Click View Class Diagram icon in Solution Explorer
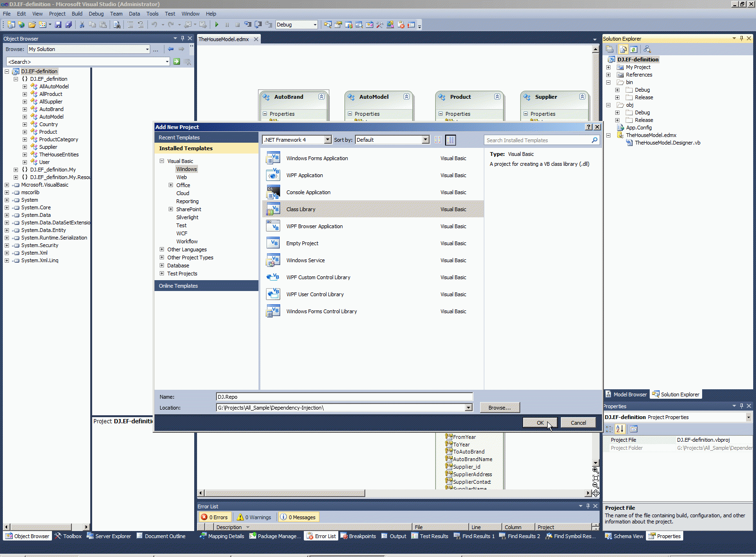The width and height of the screenshot is (756, 557). (x=647, y=49)
